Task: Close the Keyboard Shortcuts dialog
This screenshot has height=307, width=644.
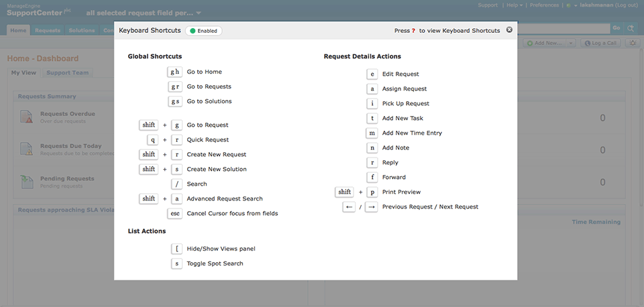Action: 509,29
